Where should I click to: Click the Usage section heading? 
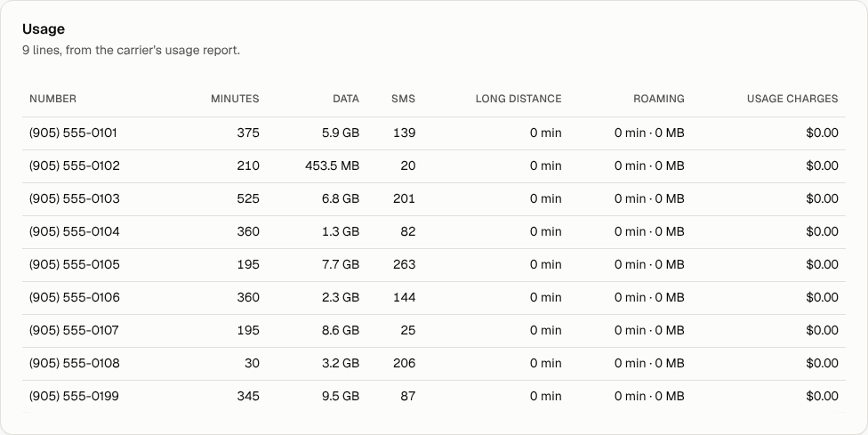(44, 28)
